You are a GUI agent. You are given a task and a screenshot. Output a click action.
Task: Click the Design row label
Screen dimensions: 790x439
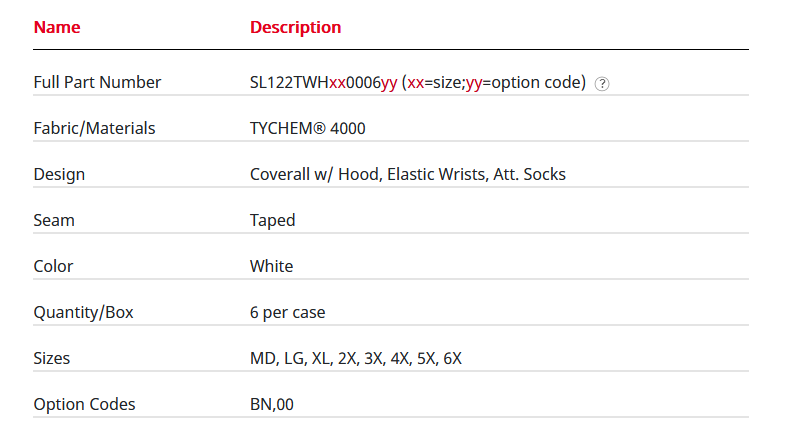click(x=59, y=174)
